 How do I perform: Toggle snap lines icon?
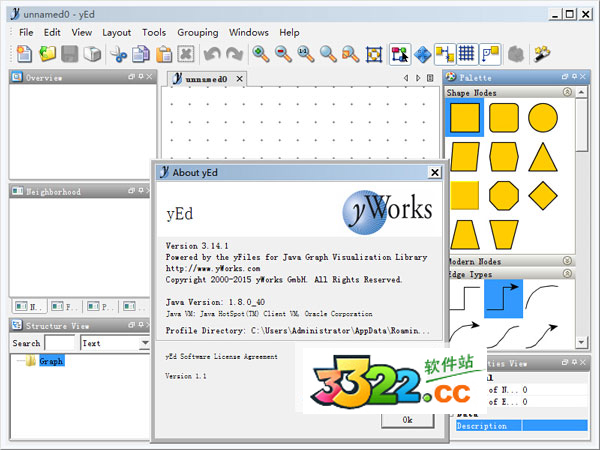point(445,54)
